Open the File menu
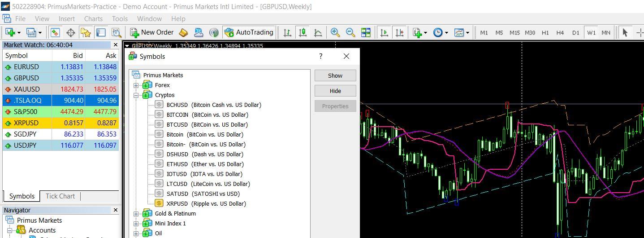Viewport: 644px width, 238px height. 20,18
